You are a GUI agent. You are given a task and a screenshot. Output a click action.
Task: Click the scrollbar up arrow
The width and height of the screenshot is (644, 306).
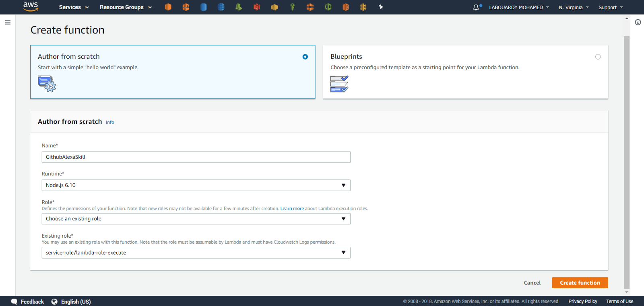[627, 18]
